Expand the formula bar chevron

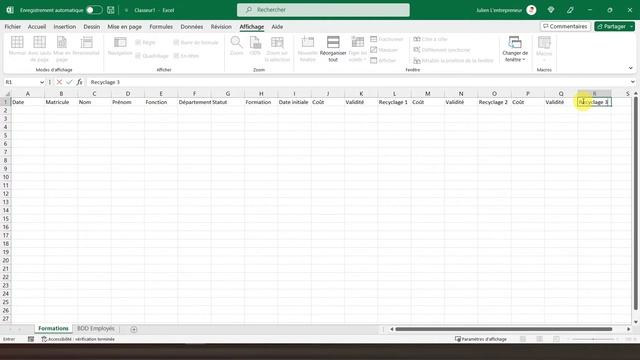click(633, 82)
